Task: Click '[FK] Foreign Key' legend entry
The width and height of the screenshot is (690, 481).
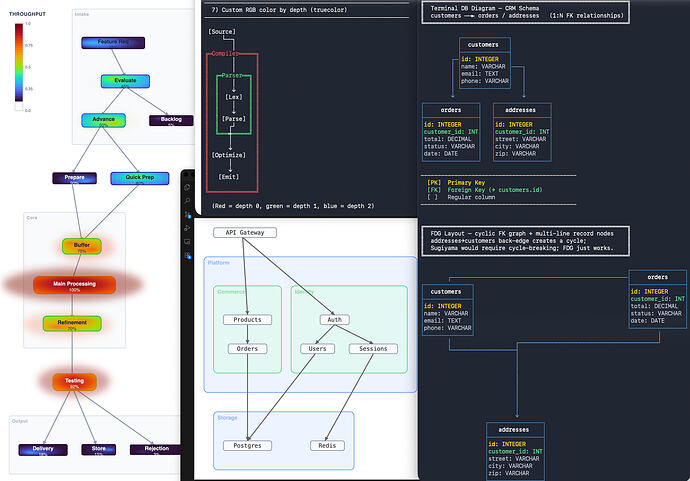Action: (484, 190)
